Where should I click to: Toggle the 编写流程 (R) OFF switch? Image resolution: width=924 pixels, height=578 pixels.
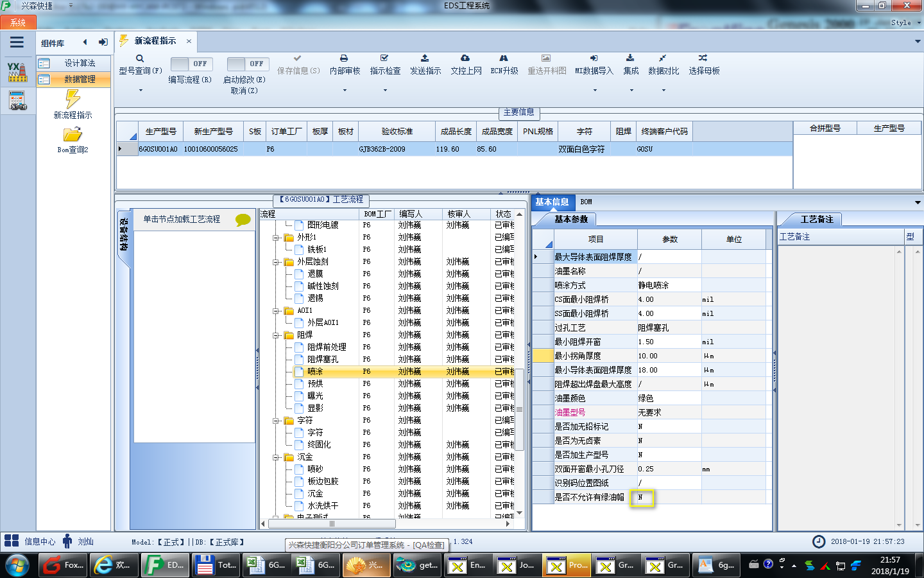193,64
